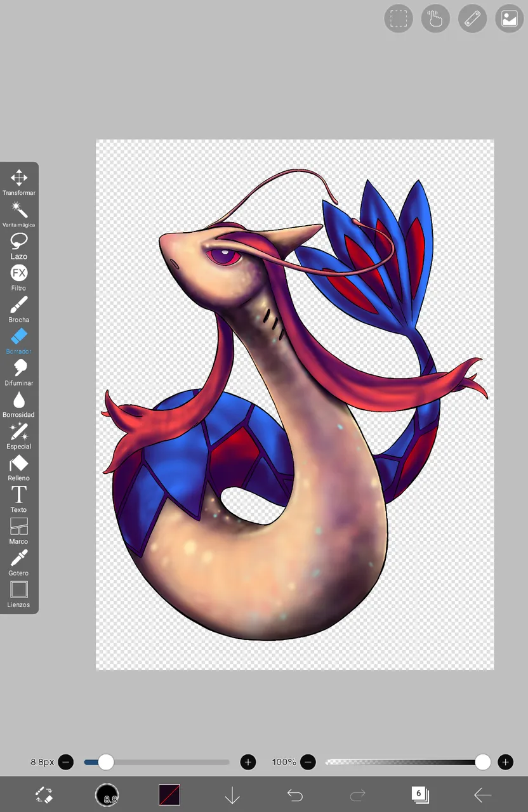
Task: Activate the Texto tool
Action: (x=18, y=499)
